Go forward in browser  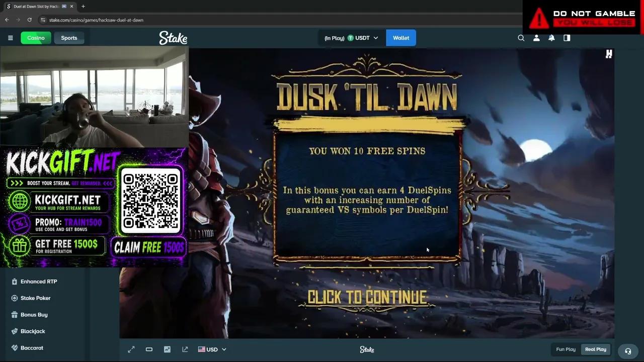pos(18,20)
